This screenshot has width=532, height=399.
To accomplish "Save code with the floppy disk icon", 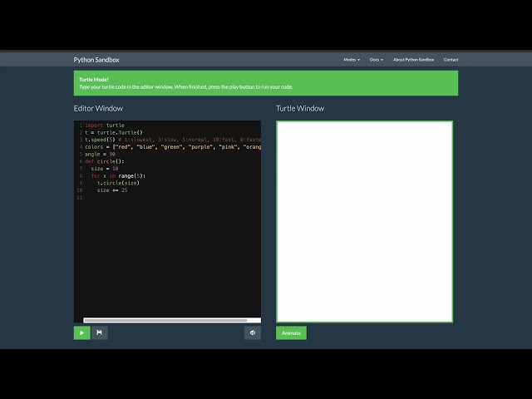I will pyautogui.click(x=100, y=332).
